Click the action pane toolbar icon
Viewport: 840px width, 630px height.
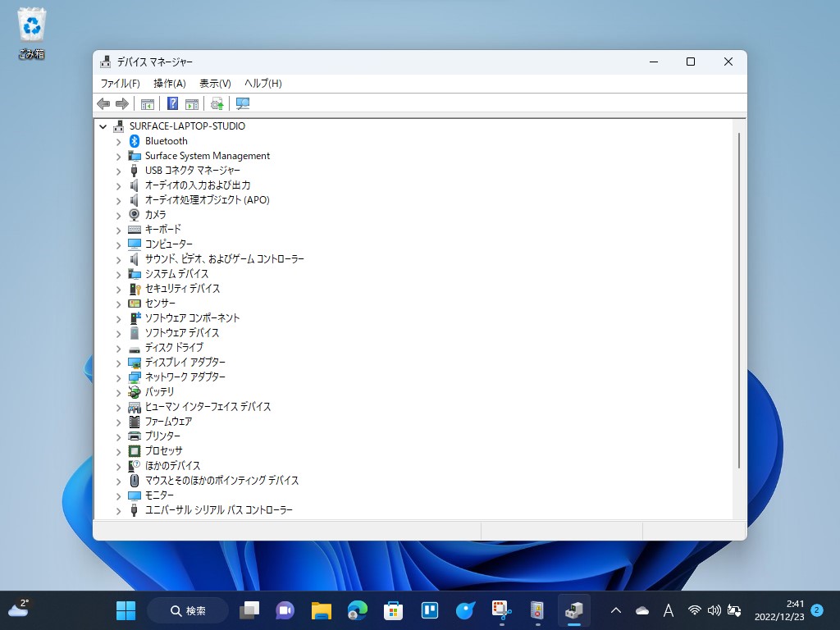click(192, 103)
